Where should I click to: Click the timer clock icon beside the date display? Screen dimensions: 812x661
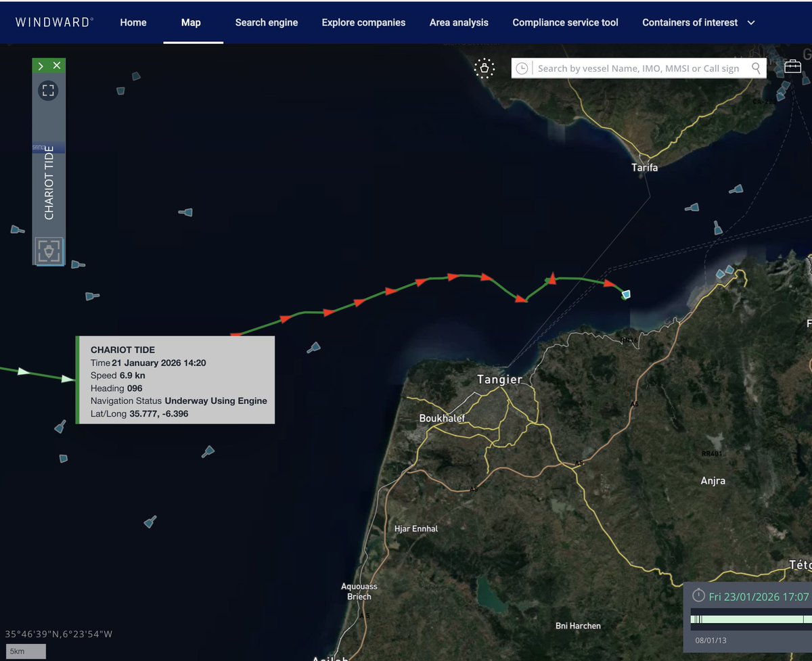(698, 595)
